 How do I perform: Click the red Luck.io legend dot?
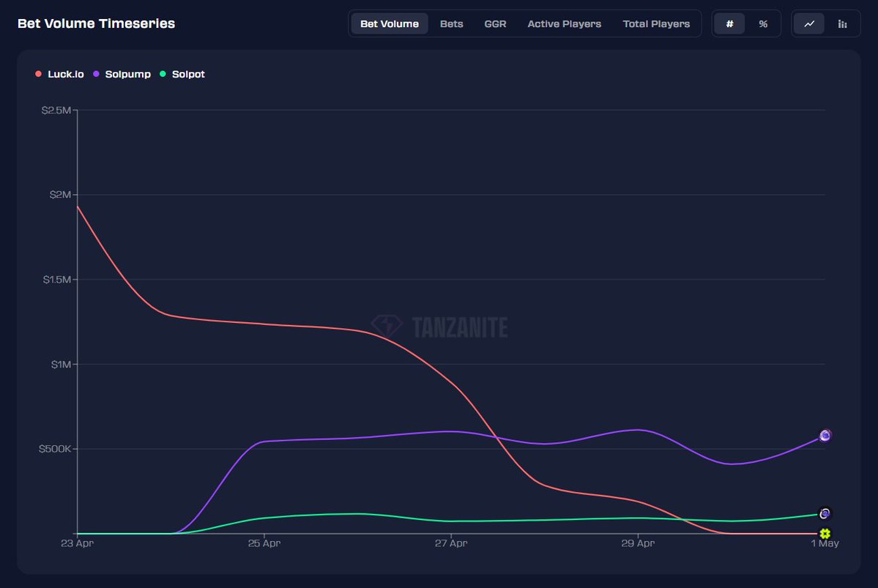38,74
